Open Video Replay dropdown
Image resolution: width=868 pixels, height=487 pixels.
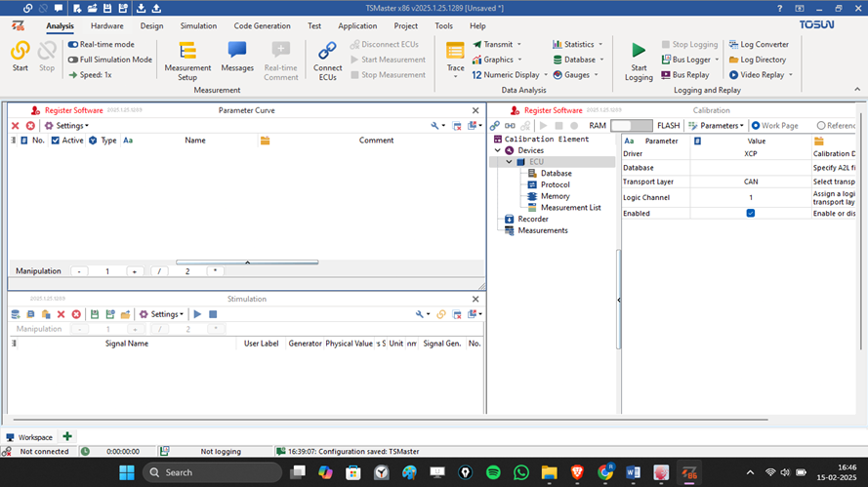791,75
